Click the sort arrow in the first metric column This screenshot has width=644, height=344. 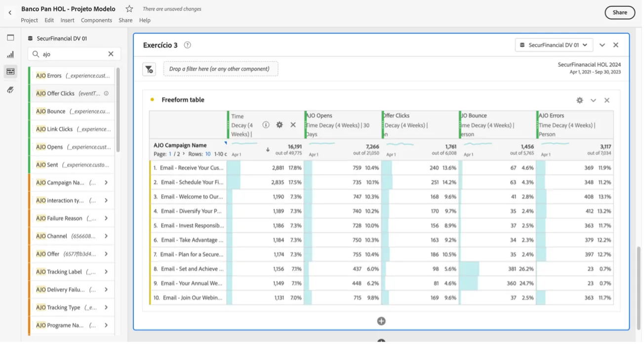[x=268, y=149]
